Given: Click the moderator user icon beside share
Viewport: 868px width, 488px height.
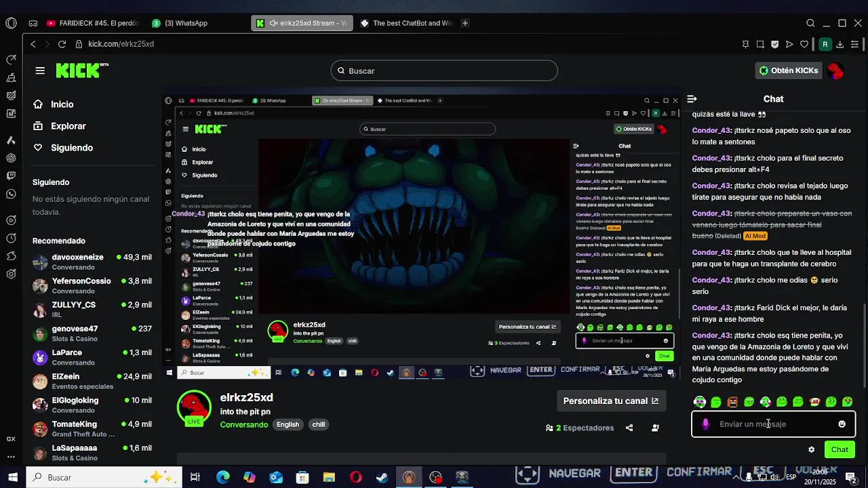Looking at the screenshot, I should click(x=655, y=428).
